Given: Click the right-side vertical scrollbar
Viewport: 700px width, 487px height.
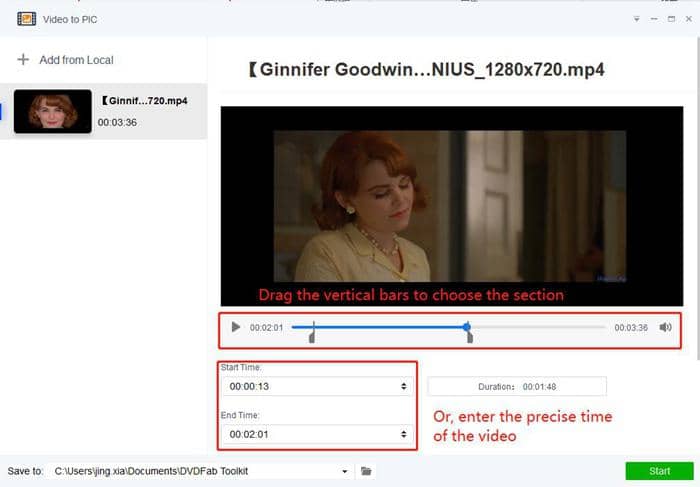Looking at the screenshot, I should click(x=698, y=199).
